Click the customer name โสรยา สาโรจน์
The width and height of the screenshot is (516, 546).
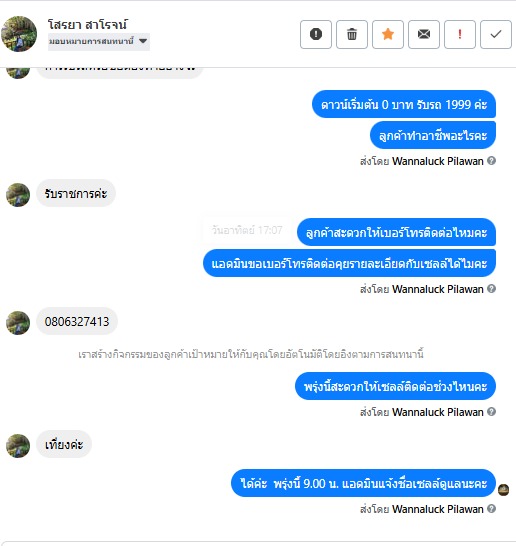pos(88,24)
